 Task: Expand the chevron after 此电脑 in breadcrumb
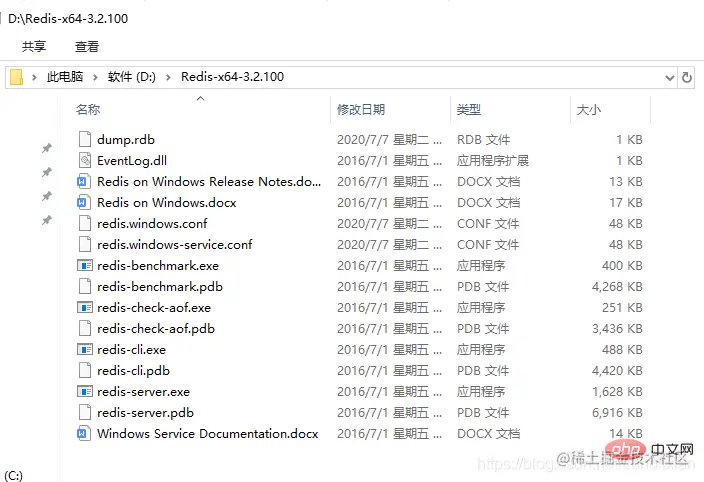tap(95, 77)
